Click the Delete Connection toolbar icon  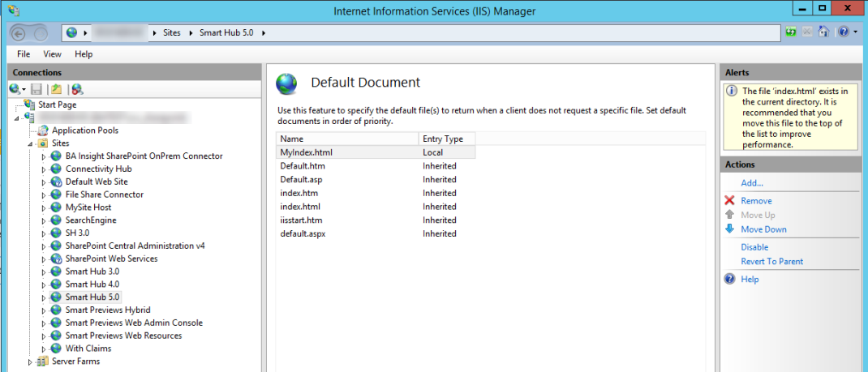pyautogui.click(x=77, y=89)
